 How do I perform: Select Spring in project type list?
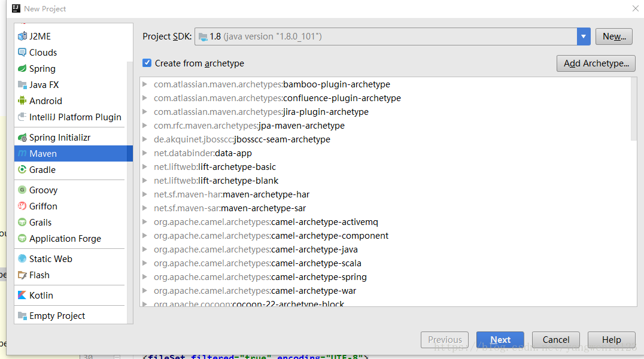point(42,69)
